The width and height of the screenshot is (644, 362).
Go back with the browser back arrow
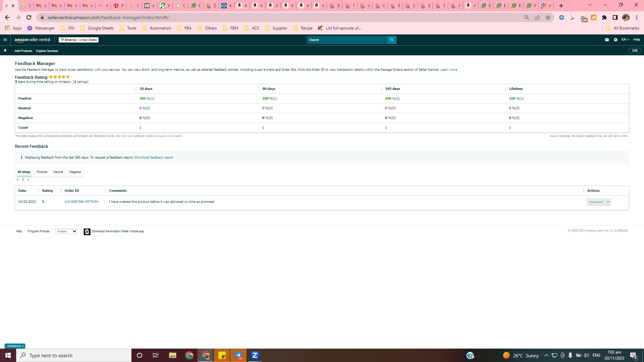(7, 17)
